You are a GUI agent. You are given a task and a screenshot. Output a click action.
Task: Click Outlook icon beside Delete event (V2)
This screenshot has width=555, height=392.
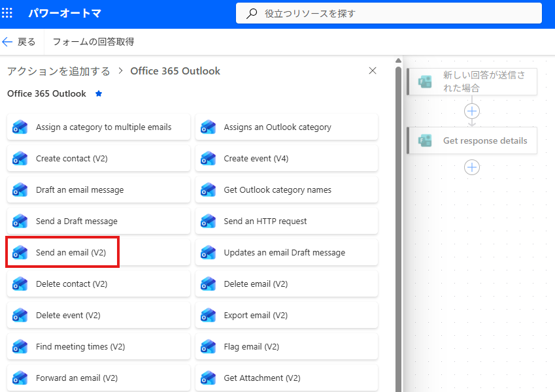tap(20, 315)
